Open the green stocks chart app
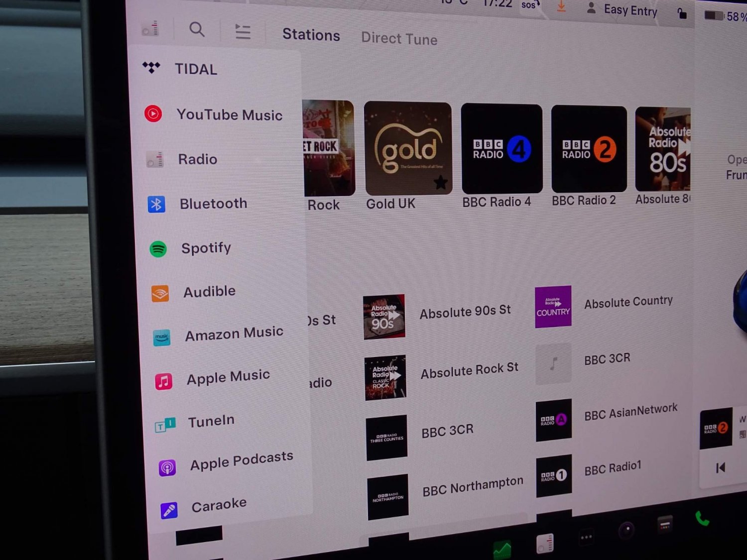 click(502, 550)
